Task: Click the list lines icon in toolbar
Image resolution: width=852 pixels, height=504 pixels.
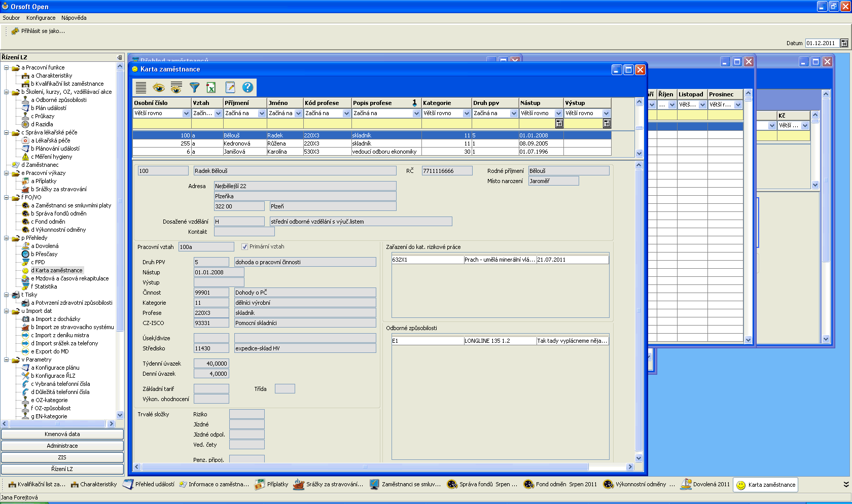Action: pos(141,88)
